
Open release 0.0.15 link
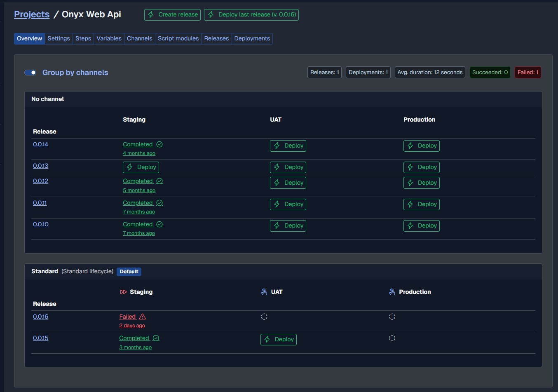coord(40,338)
